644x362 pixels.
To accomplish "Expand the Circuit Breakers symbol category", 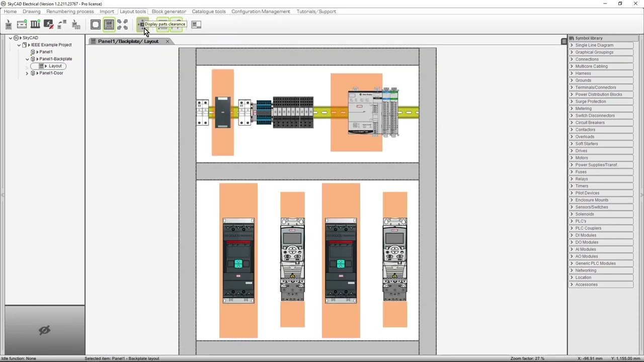I will click(572, 123).
